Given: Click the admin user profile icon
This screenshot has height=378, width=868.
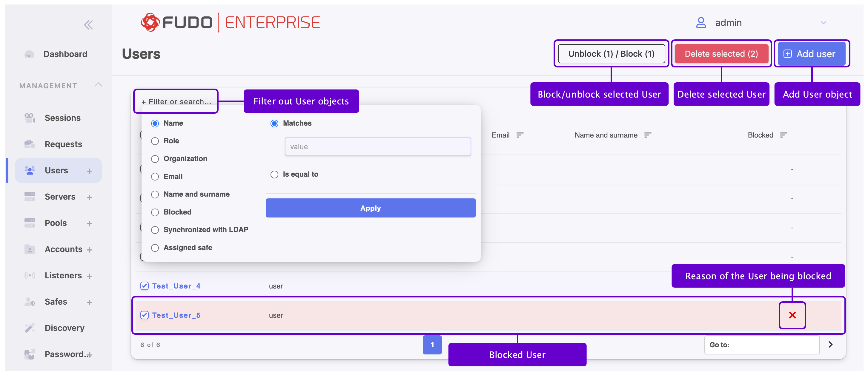Looking at the screenshot, I should [x=701, y=23].
